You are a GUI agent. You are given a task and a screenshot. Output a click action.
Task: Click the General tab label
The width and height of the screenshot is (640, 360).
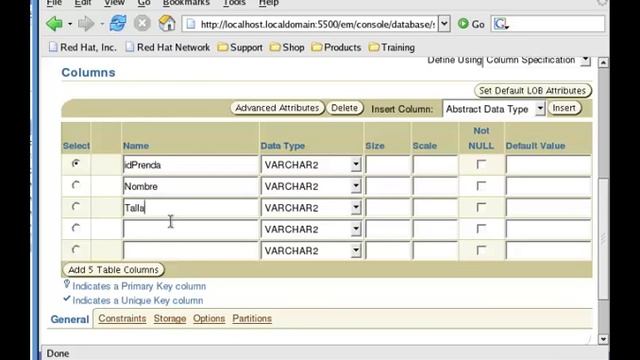pos(70,319)
